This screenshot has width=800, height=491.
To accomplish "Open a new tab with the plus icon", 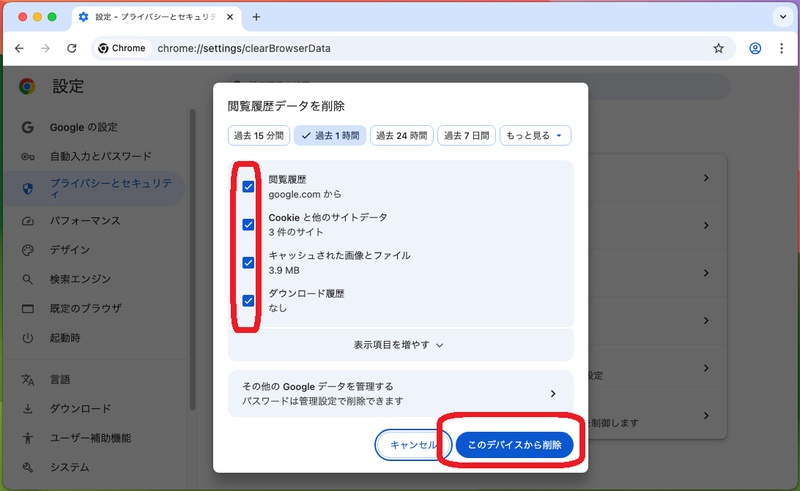I will click(256, 17).
